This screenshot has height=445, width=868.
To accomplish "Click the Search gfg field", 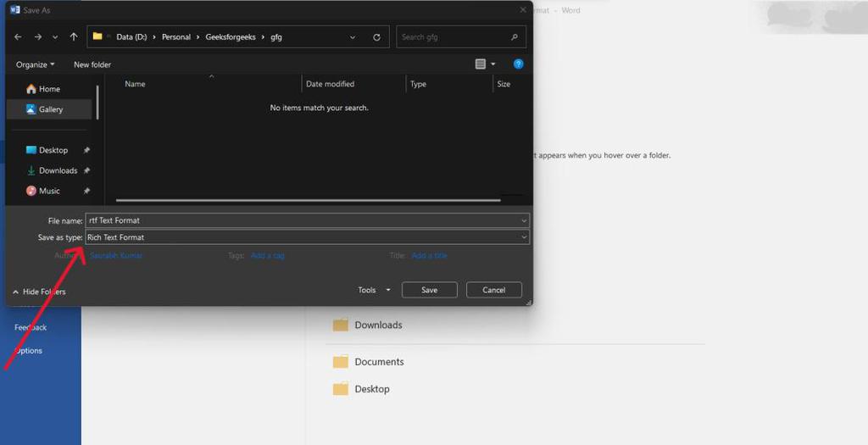I will [460, 37].
